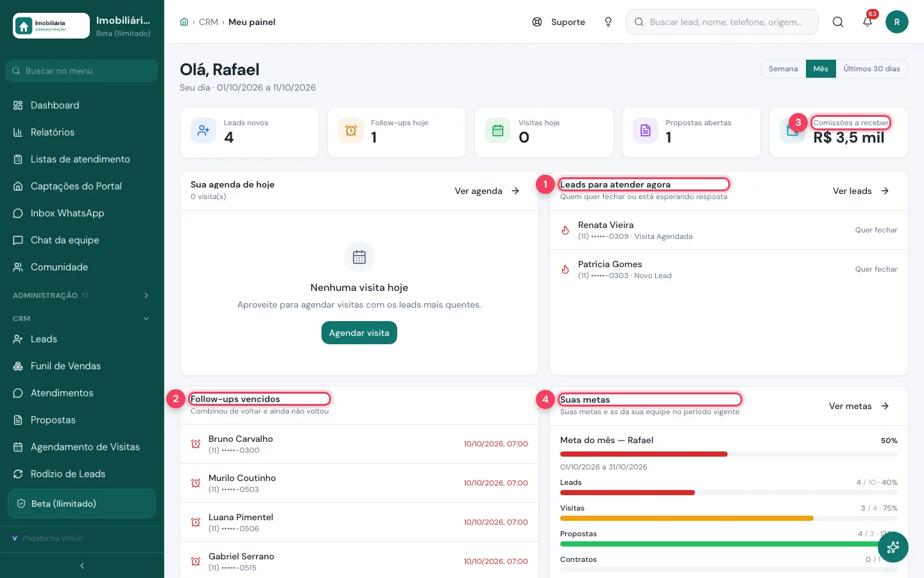Image resolution: width=924 pixels, height=578 pixels.
Task: Focus the Buscar no menu field
Action: pos(82,71)
